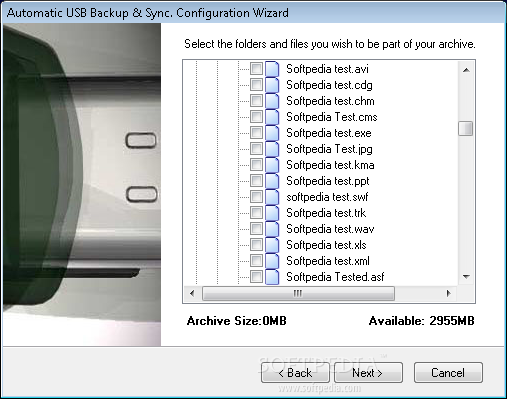Image resolution: width=507 pixels, height=399 pixels.
Task: Click file icon for Softpedia Test.cms
Action: pos(272,117)
